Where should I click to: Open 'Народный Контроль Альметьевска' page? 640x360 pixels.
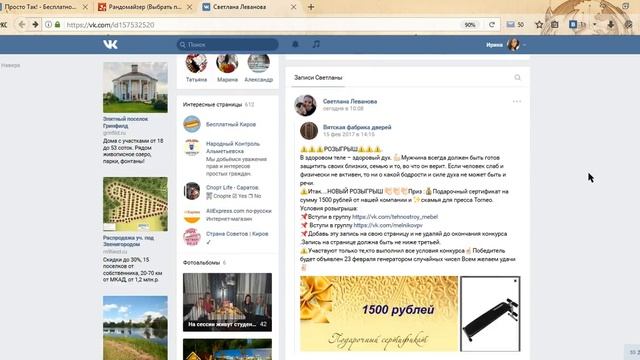tap(233, 147)
